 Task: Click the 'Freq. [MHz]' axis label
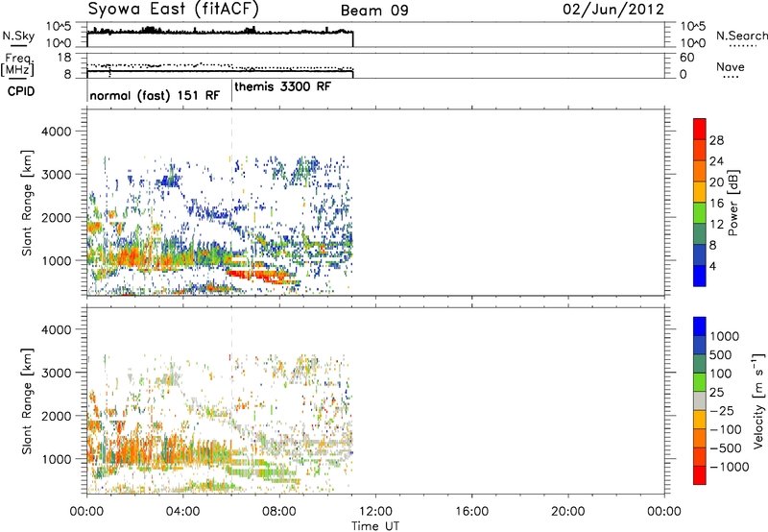(17, 64)
